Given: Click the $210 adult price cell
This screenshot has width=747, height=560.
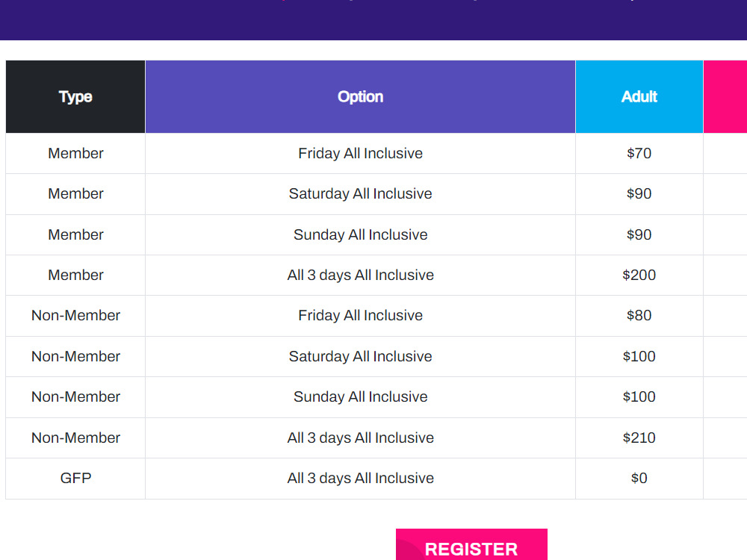Looking at the screenshot, I should [x=639, y=438].
